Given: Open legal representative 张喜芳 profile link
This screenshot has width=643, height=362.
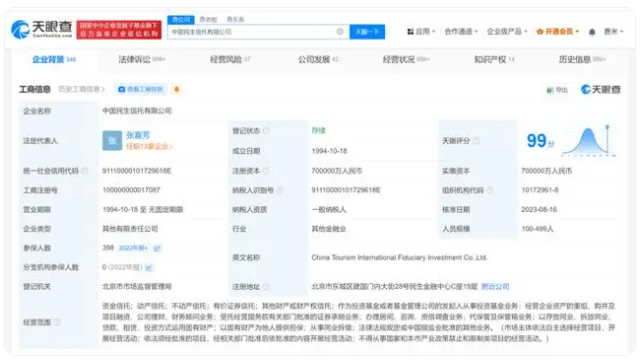Looking at the screenshot, I should coord(138,135).
